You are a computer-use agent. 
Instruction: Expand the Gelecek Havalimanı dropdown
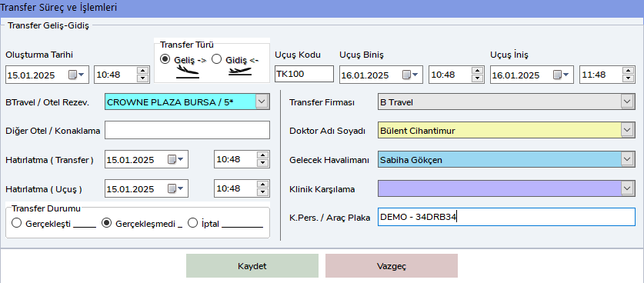pos(627,159)
